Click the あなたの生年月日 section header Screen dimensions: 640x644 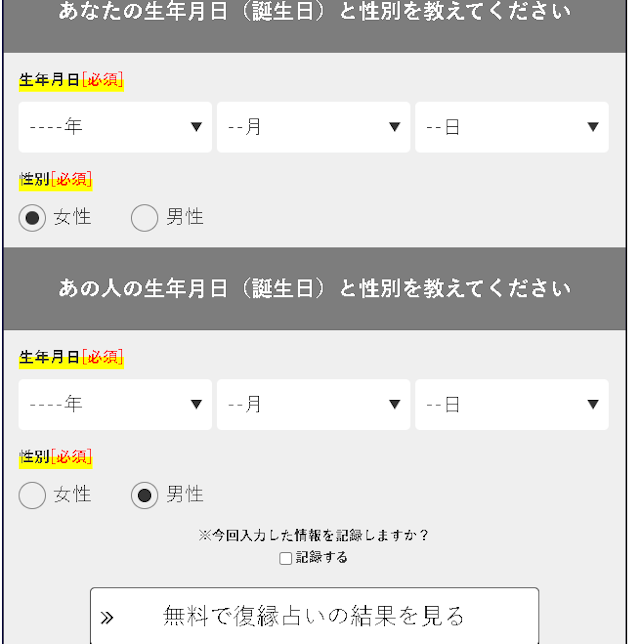tap(314, 14)
